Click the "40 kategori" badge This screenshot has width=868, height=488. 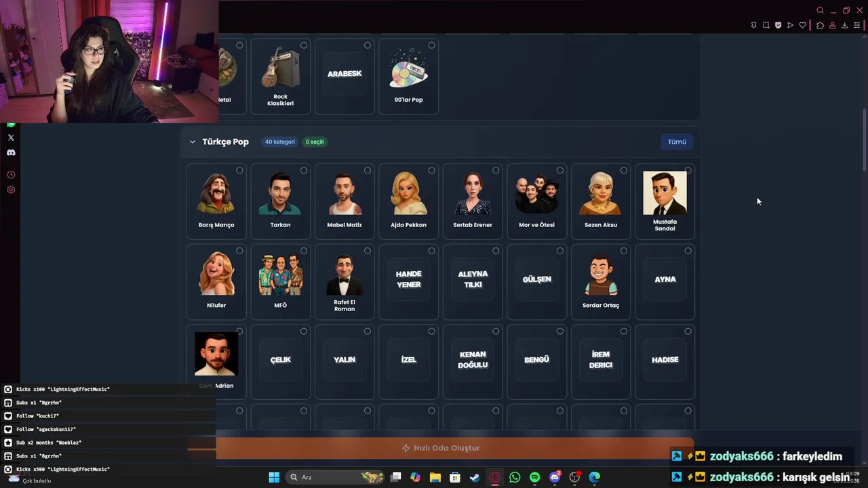click(x=279, y=142)
